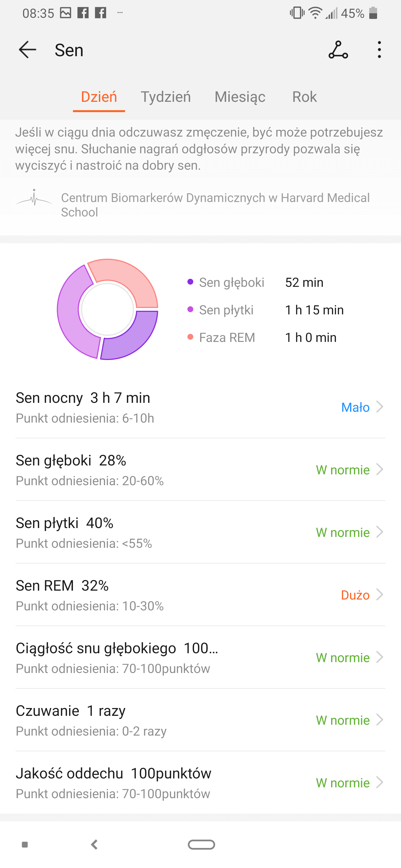Open the share route icon in header

click(x=338, y=50)
